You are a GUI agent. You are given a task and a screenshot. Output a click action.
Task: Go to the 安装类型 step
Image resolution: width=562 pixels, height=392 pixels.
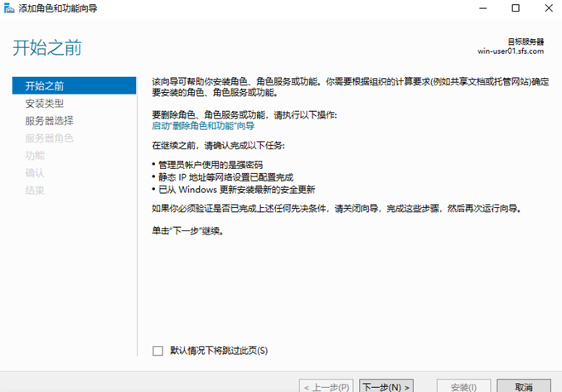[45, 104]
